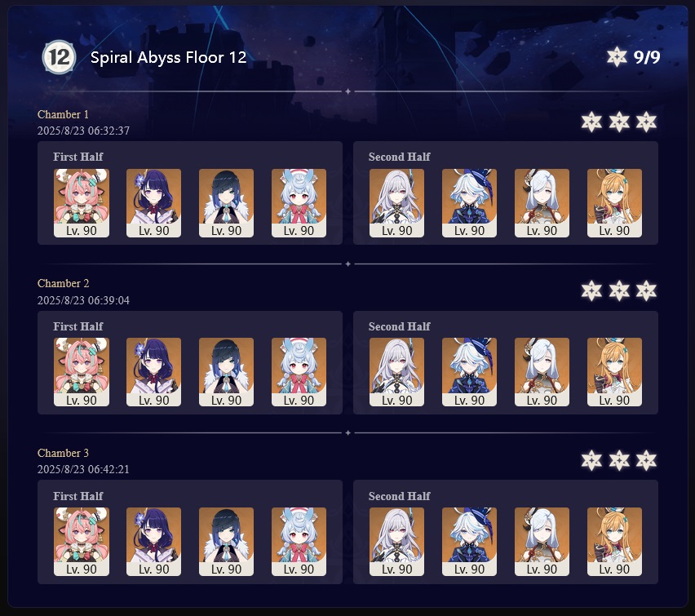Click the 9/9 star total icon
The height and width of the screenshot is (616, 695).
tap(617, 57)
